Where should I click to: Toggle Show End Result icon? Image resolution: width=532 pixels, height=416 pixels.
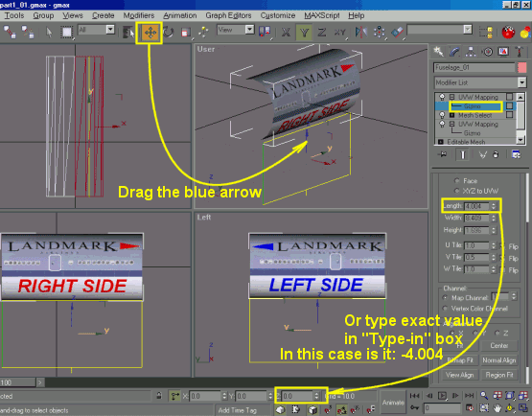point(462,154)
